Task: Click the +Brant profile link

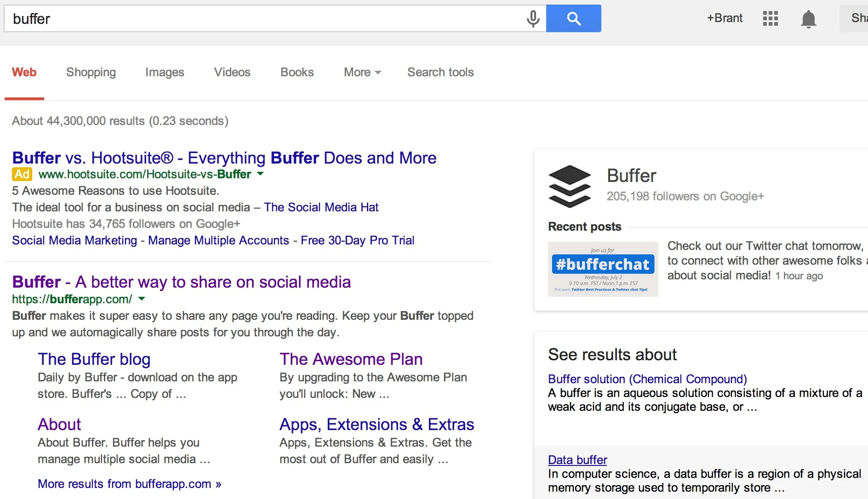Action: [725, 18]
